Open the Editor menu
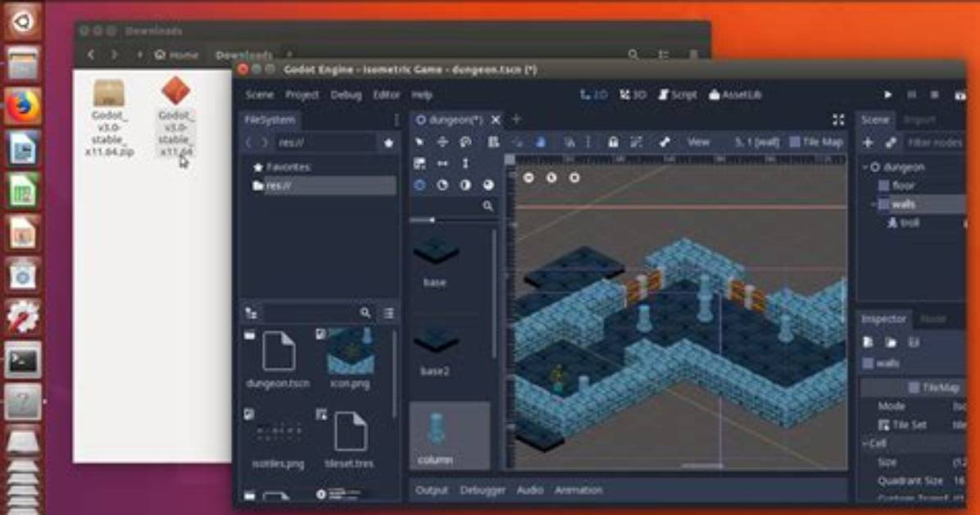Screen dimensions: 980x515 point(386,94)
